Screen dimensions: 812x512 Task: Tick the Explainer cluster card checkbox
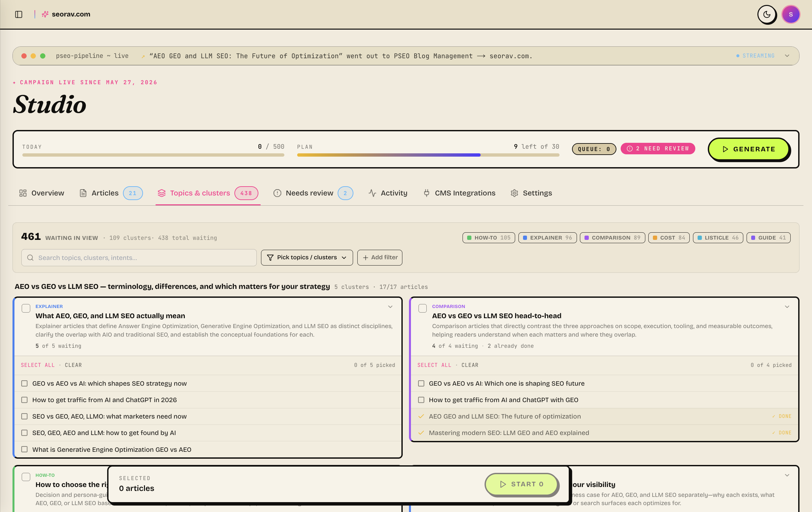26,308
